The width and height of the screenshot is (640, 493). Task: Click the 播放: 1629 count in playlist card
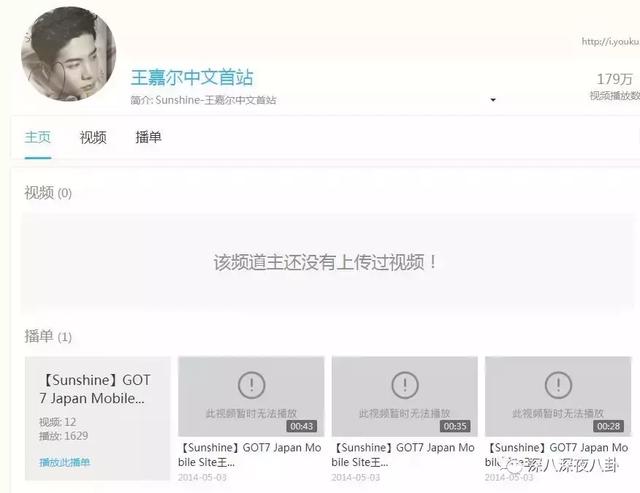point(64,435)
